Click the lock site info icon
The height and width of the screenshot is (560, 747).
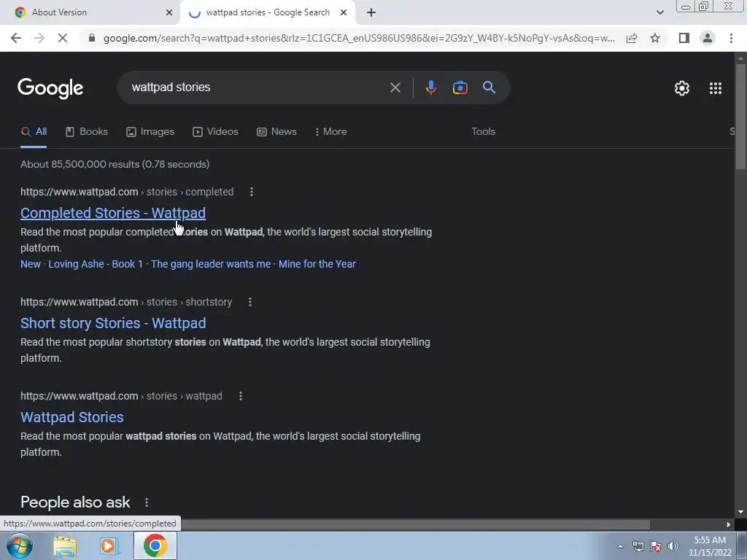[x=92, y=38]
